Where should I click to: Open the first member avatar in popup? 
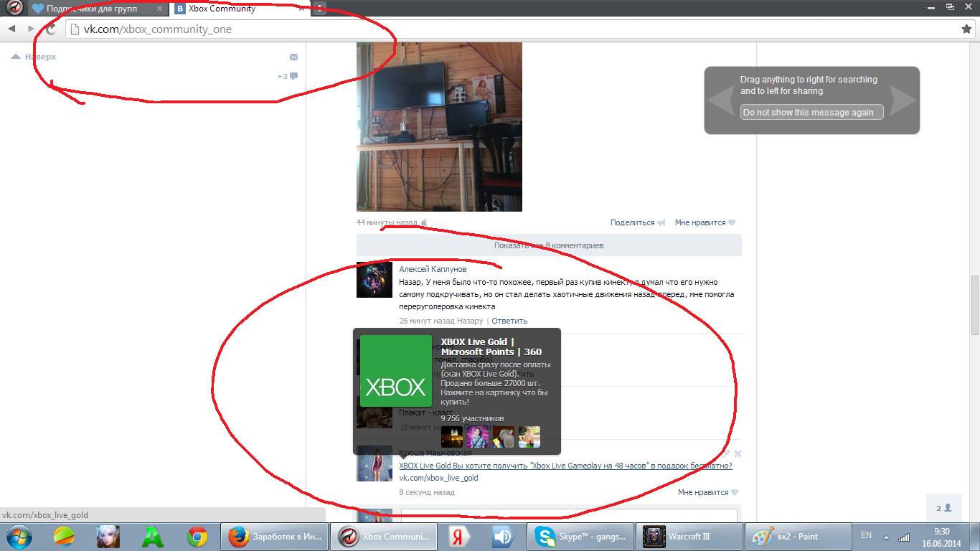(x=452, y=437)
